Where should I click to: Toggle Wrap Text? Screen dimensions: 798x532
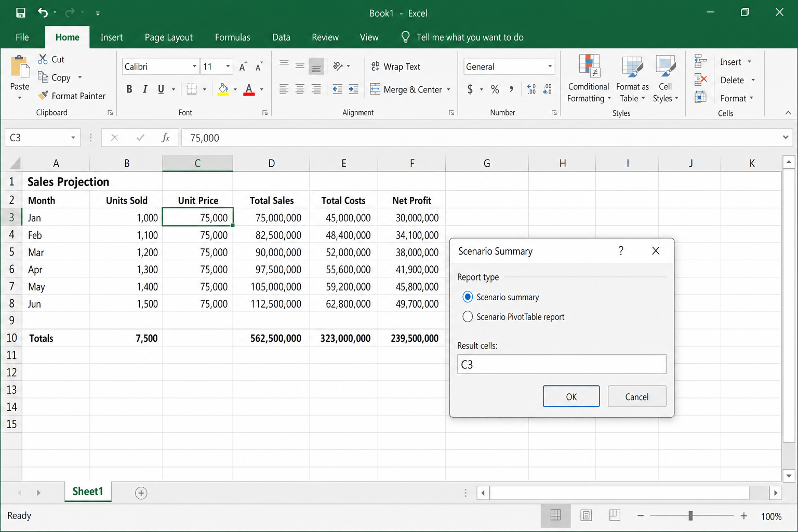(395, 66)
